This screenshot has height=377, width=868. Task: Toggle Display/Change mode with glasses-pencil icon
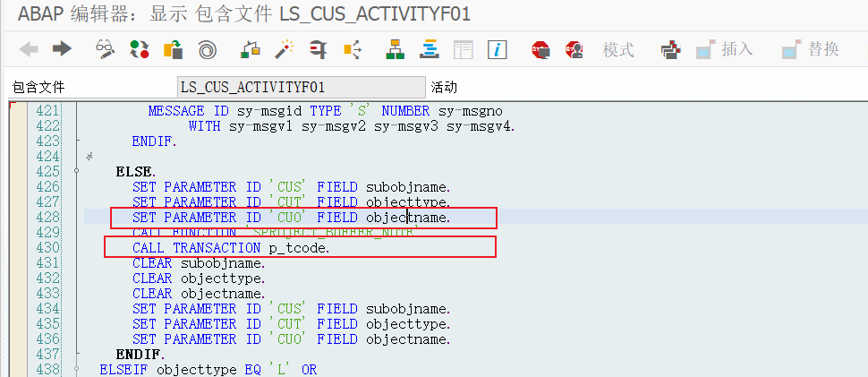(x=106, y=50)
